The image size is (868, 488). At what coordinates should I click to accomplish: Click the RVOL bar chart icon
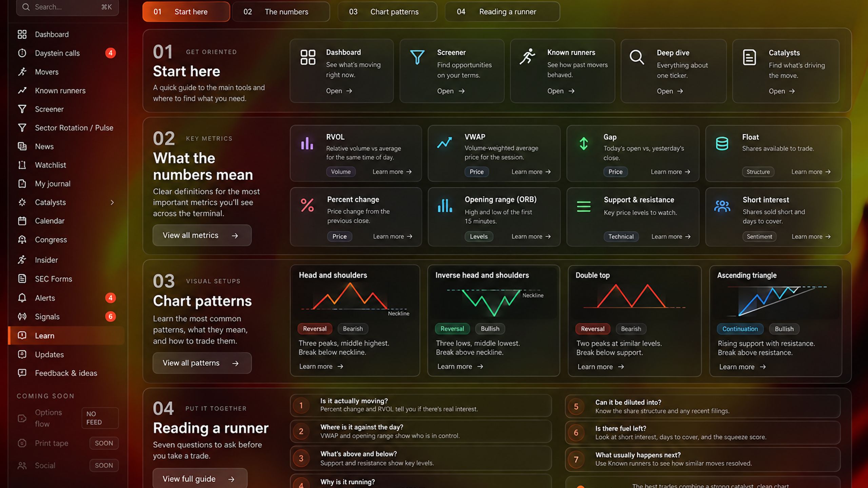click(307, 143)
